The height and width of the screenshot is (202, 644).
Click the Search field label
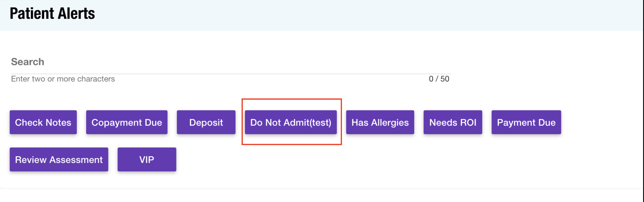pyautogui.click(x=27, y=62)
